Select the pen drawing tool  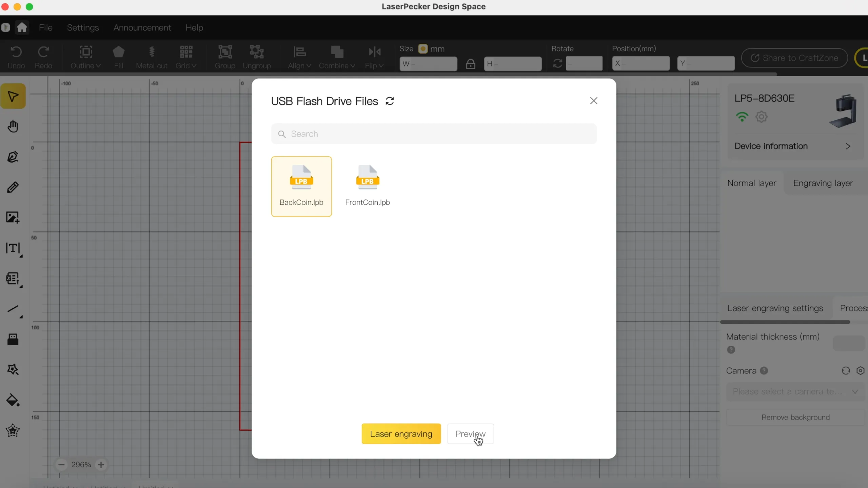point(13,157)
